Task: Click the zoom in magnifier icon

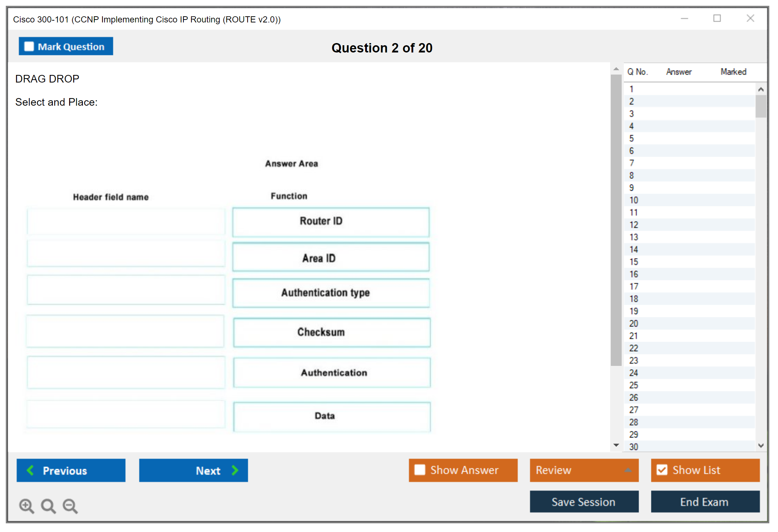Action: [26, 506]
